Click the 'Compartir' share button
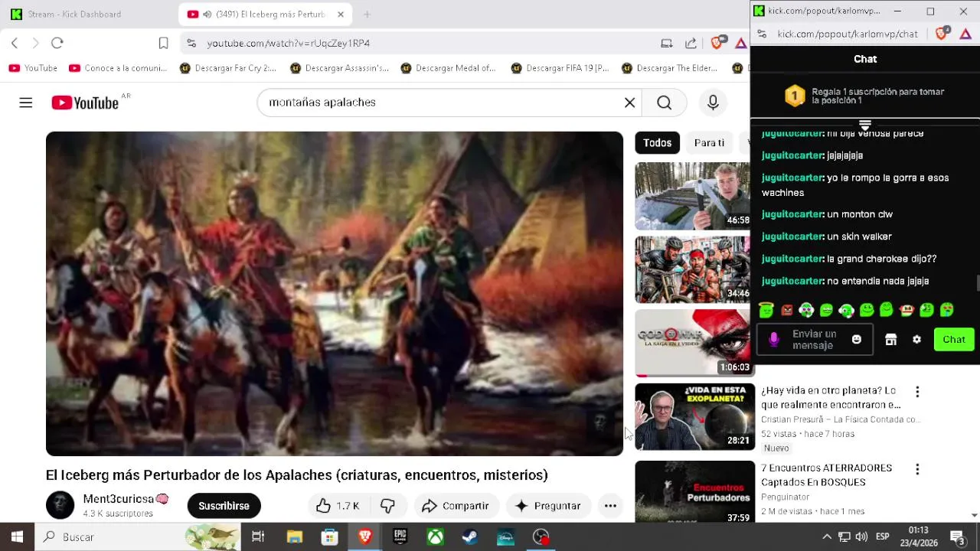This screenshot has width=980, height=551. tap(456, 506)
